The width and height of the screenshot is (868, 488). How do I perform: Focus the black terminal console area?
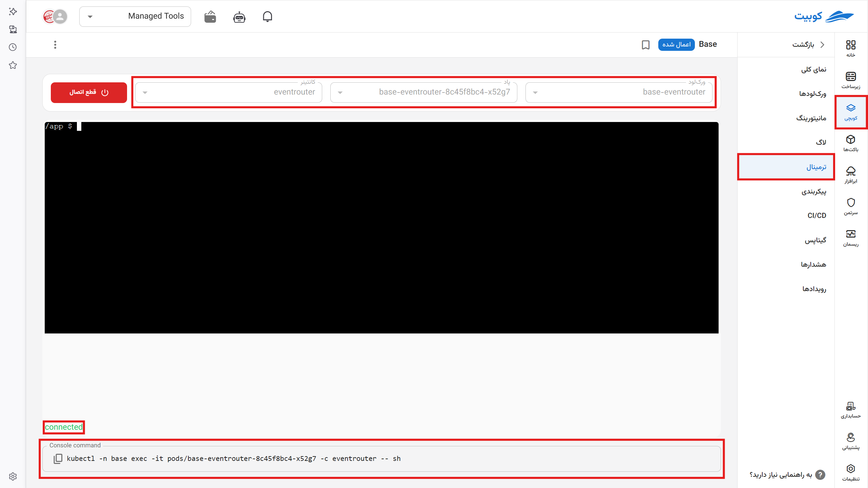pyautogui.click(x=381, y=228)
